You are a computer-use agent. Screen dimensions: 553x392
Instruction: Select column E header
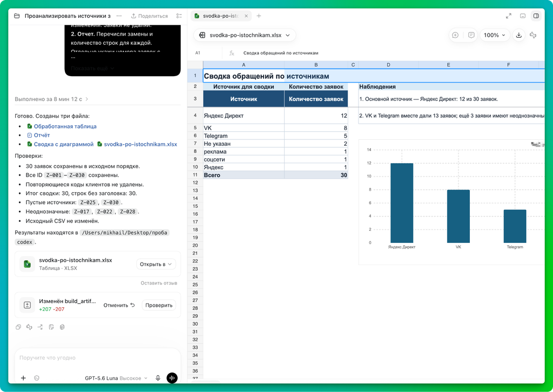(x=448, y=65)
